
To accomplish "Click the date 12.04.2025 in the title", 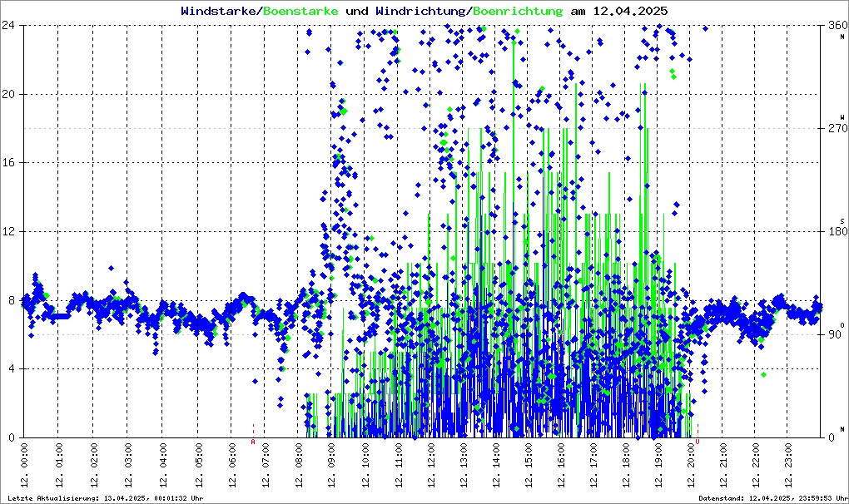I will coord(630,11).
